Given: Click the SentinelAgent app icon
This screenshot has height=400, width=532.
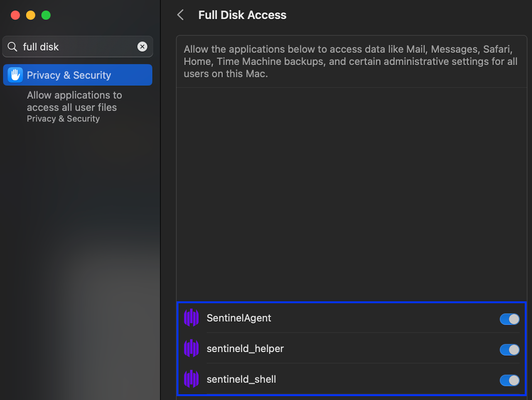Looking at the screenshot, I should [191, 318].
